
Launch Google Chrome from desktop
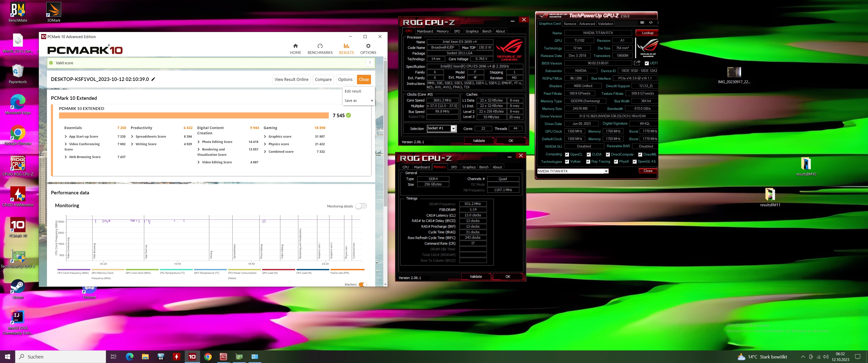tap(17, 135)
